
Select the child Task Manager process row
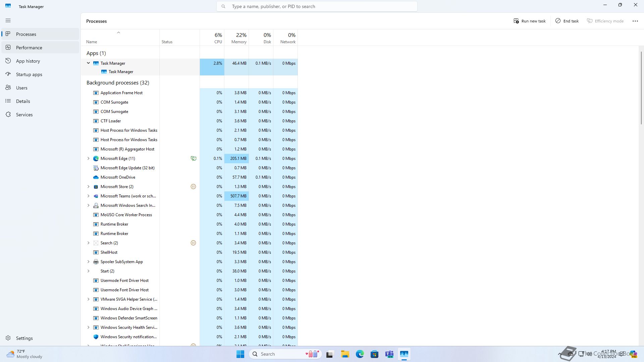[189, 72]
